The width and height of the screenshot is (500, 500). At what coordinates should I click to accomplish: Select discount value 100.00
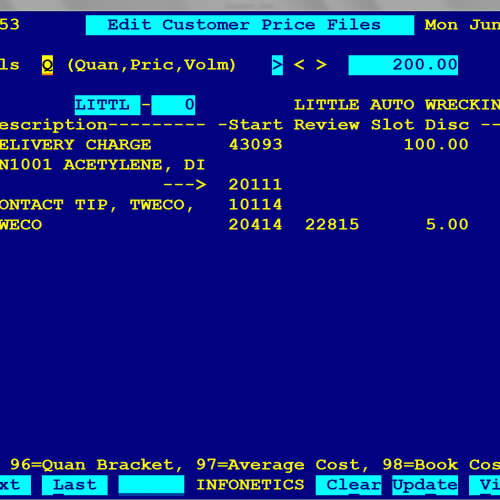(436, 145)
